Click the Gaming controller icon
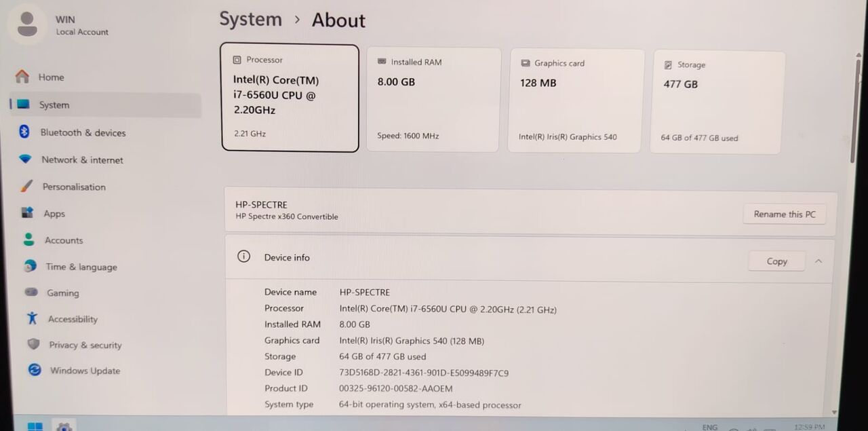This screenshot has height=431, width=868. pos(31,293)
